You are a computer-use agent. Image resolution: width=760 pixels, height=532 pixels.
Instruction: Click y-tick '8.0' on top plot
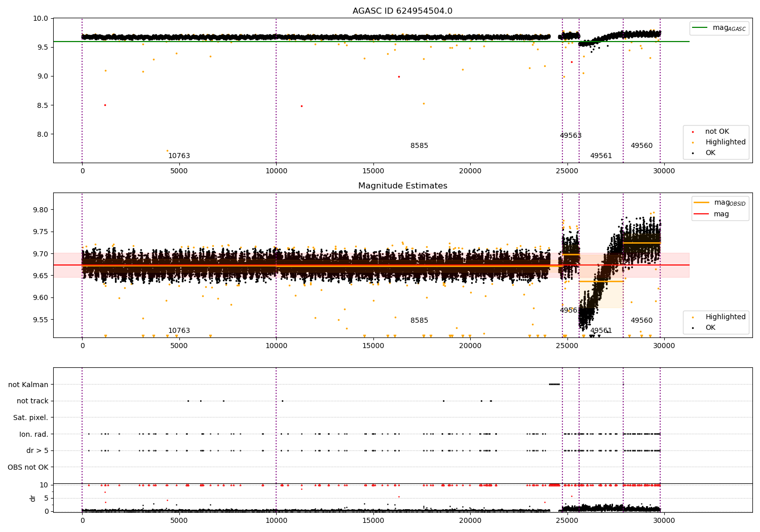pyautogui.click(x=43, y=135)
